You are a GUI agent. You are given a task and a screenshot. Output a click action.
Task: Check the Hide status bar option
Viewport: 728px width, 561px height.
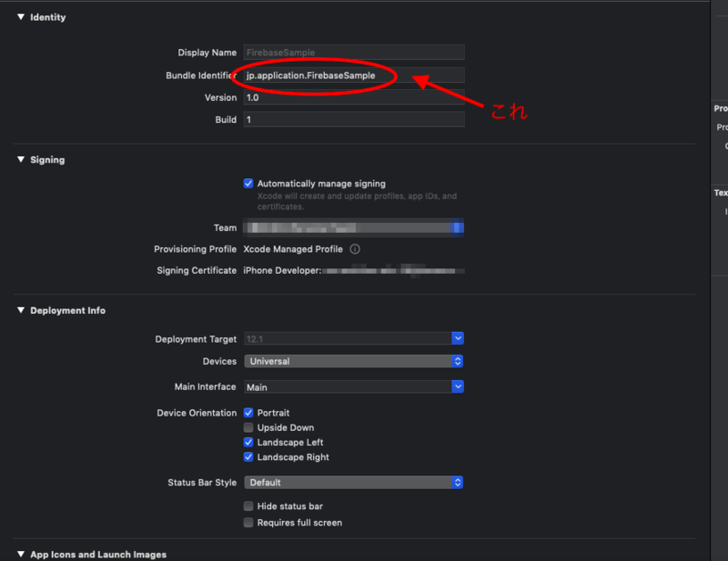point(248,506)
